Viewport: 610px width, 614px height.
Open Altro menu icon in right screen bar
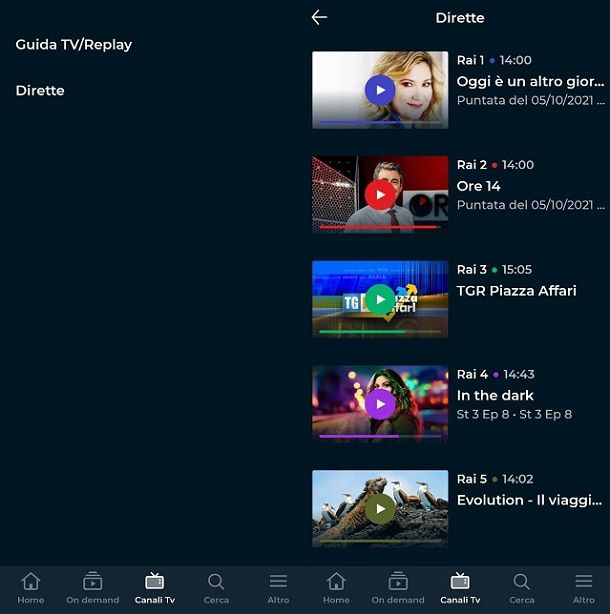click(584, 581)
